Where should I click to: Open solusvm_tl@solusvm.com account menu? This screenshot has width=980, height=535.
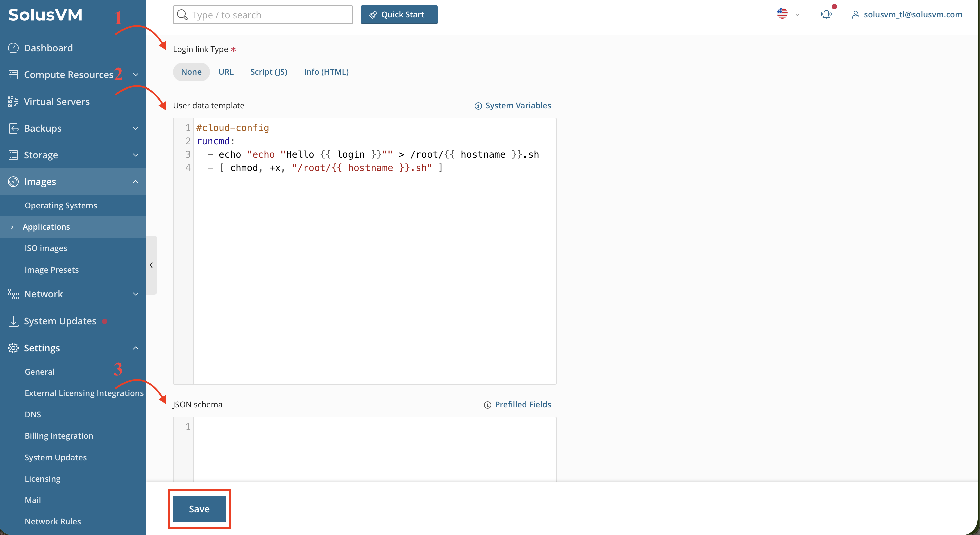(913, 14)
